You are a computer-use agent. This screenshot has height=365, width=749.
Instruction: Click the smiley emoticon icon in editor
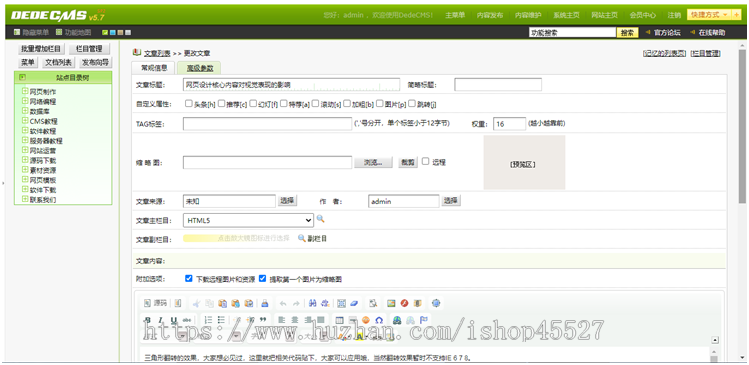[366, 320]
